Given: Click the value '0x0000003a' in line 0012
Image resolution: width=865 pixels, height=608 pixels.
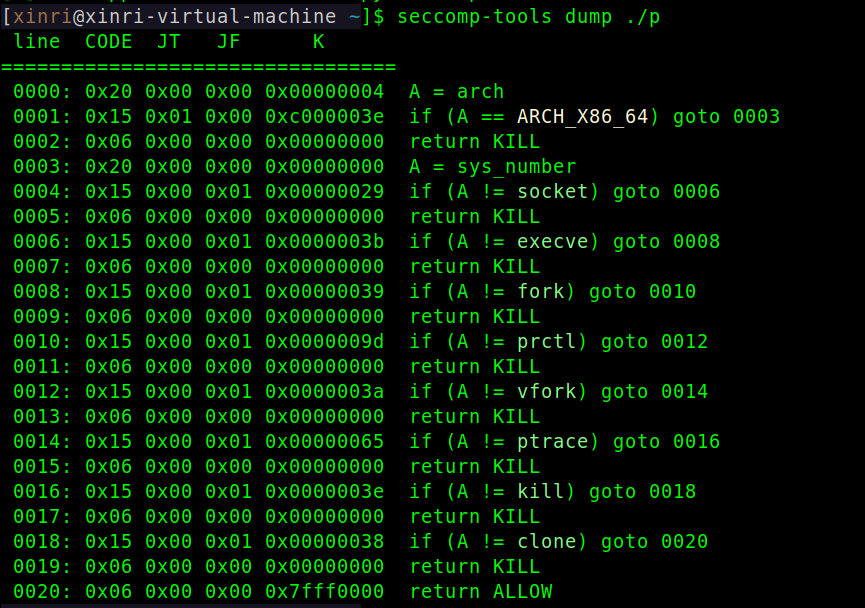Looking at the screenshot, I should [x=324, y=391].
